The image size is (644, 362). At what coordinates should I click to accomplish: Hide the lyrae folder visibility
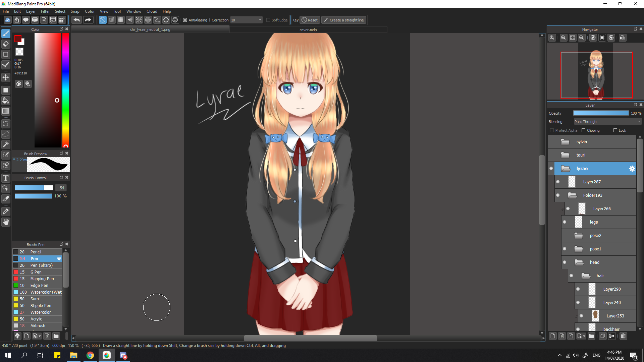551,169
